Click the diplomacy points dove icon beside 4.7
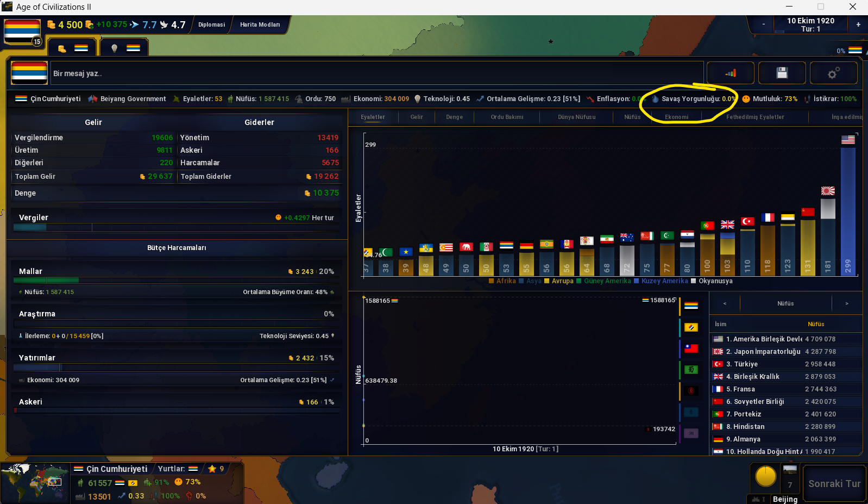 [x=164, y=24]
